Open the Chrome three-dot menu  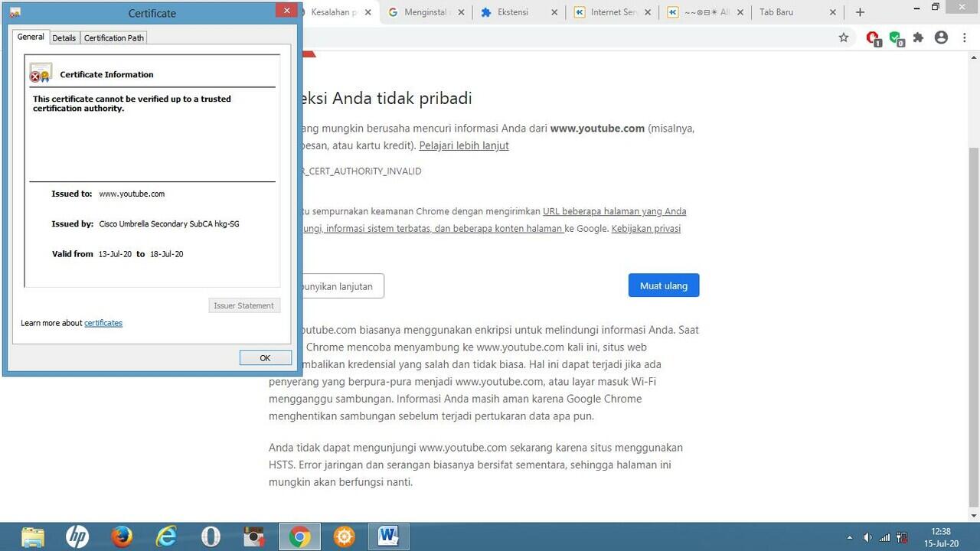pyautogui.click(x=965, y=37)
